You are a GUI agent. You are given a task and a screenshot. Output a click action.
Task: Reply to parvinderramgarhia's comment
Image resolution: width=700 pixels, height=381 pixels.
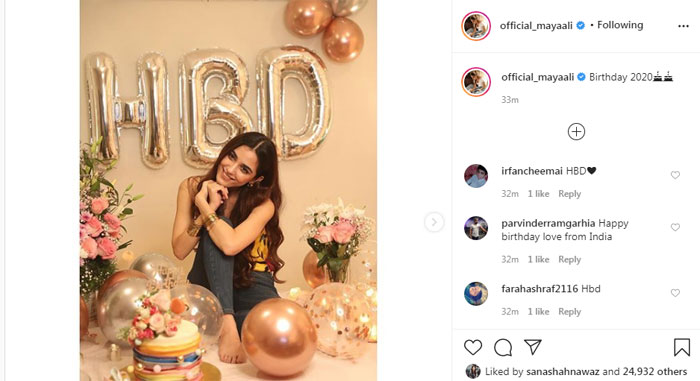(570, 260)
